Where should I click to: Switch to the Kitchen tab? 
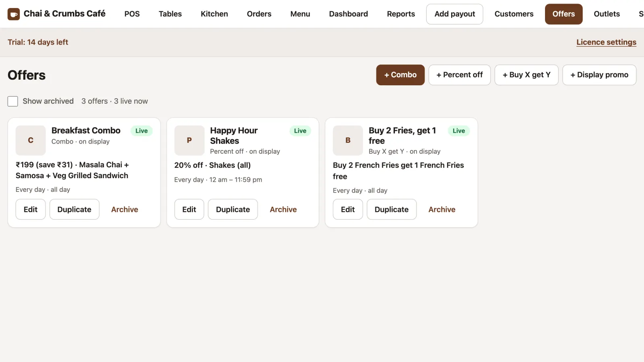(x=215, y=14)
